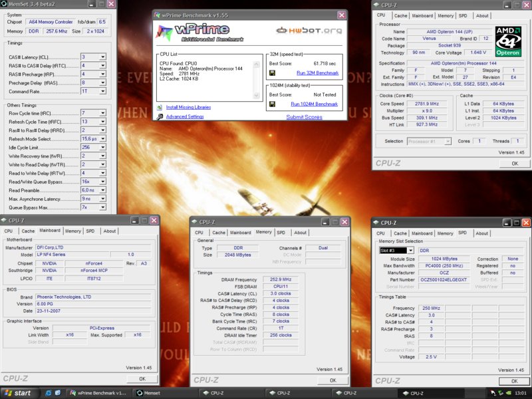Click the memory Size 2048 MBytes field

(238, 255)
